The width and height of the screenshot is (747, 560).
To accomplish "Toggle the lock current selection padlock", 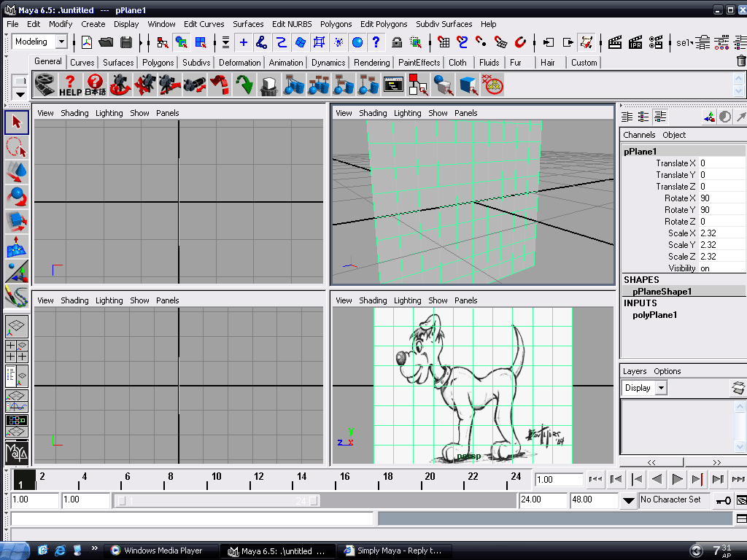I will click(396, 42).
